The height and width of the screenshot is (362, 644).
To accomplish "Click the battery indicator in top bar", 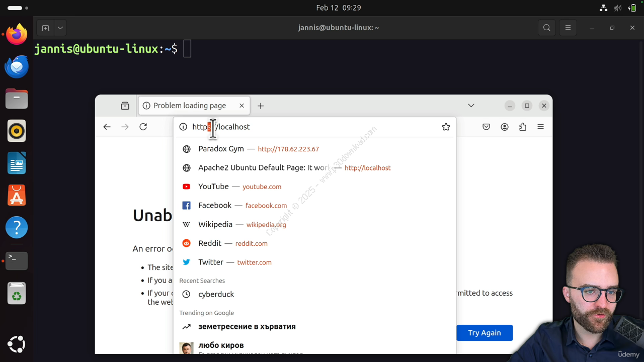I will (x=632, y=8).
